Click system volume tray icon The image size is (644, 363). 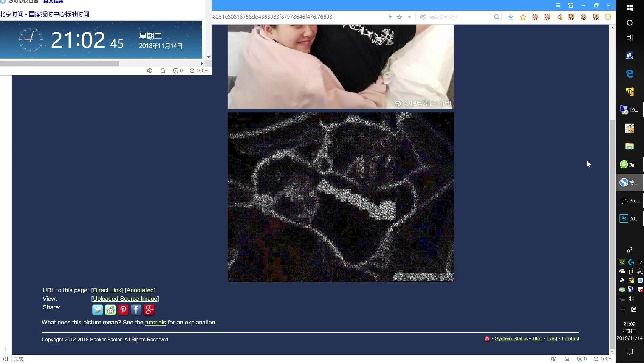coord(631,298)
